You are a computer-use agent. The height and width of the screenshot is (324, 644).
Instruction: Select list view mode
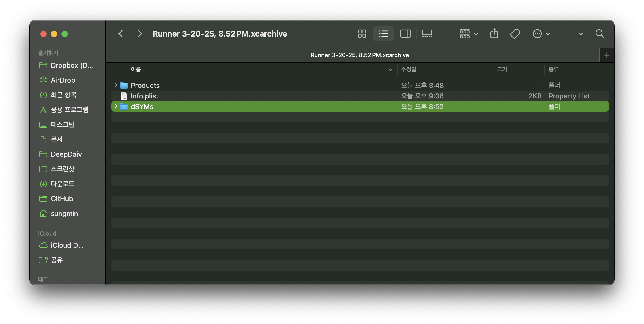point(383,34)
